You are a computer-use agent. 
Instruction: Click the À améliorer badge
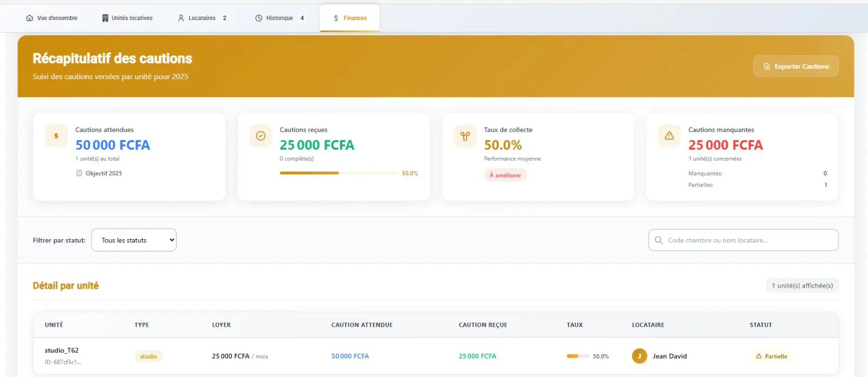pos(505,175)
